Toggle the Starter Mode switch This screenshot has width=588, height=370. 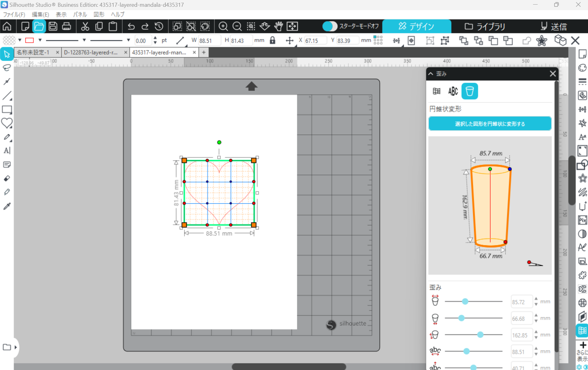(330, 26)
